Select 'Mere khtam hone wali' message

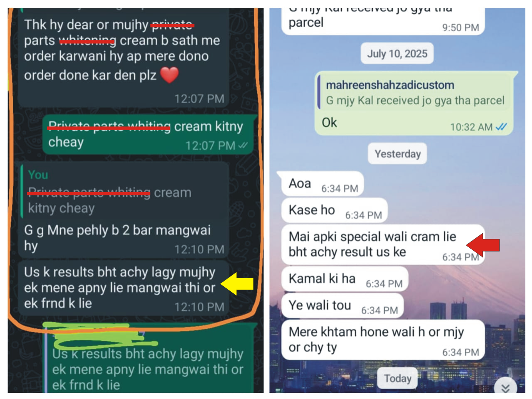click(383, 340)
